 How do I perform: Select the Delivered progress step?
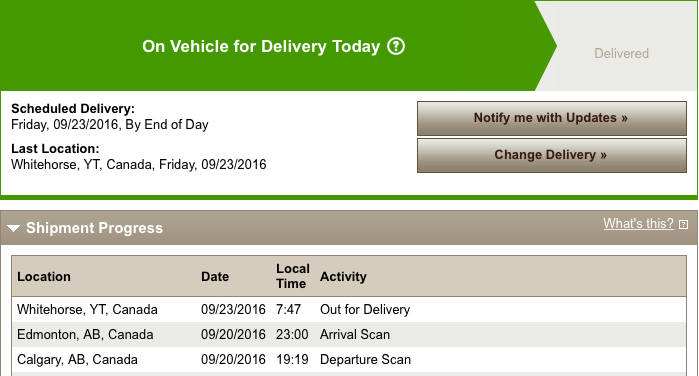point(621,54)
